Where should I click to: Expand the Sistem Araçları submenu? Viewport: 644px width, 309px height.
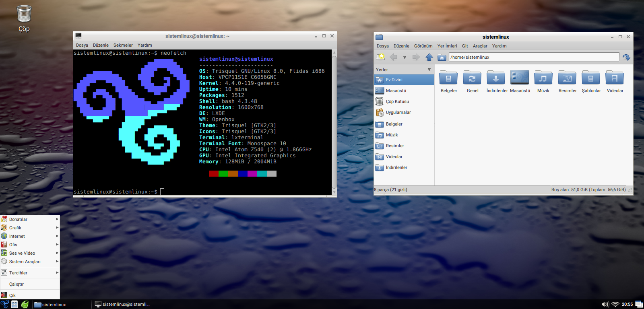pos(30,262)
